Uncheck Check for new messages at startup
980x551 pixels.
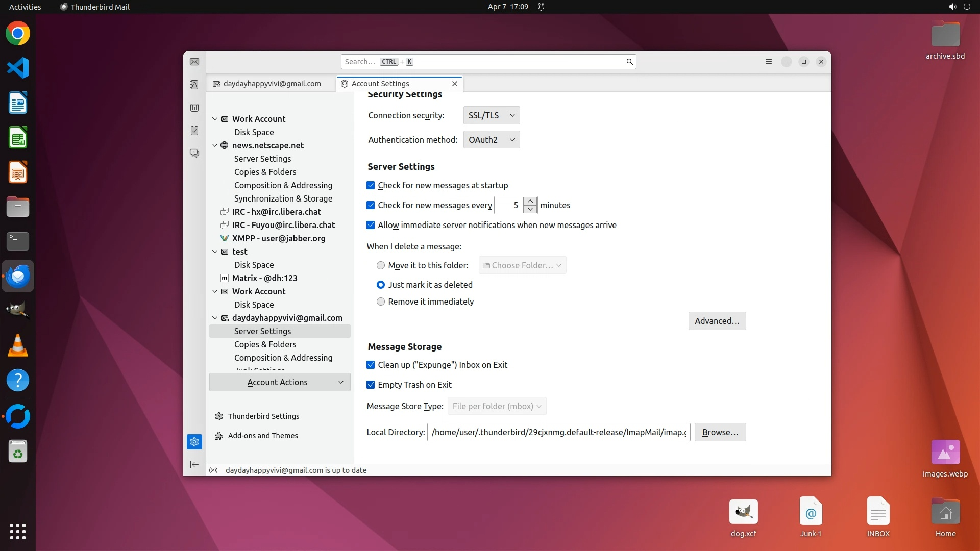[371, 185]
